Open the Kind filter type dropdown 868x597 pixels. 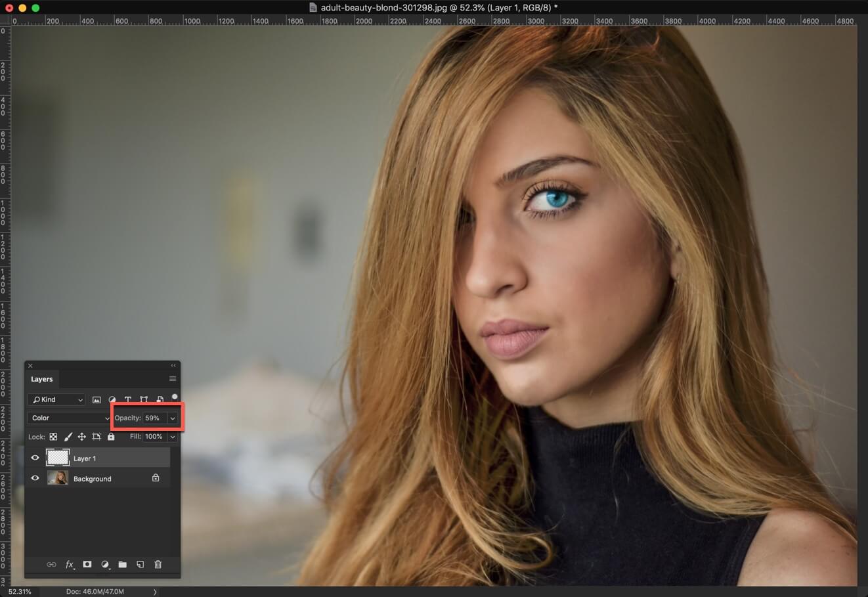[56, 399]
